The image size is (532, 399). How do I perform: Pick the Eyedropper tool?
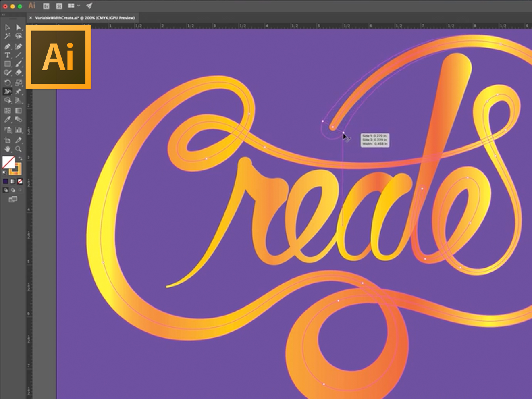point(7,119)
